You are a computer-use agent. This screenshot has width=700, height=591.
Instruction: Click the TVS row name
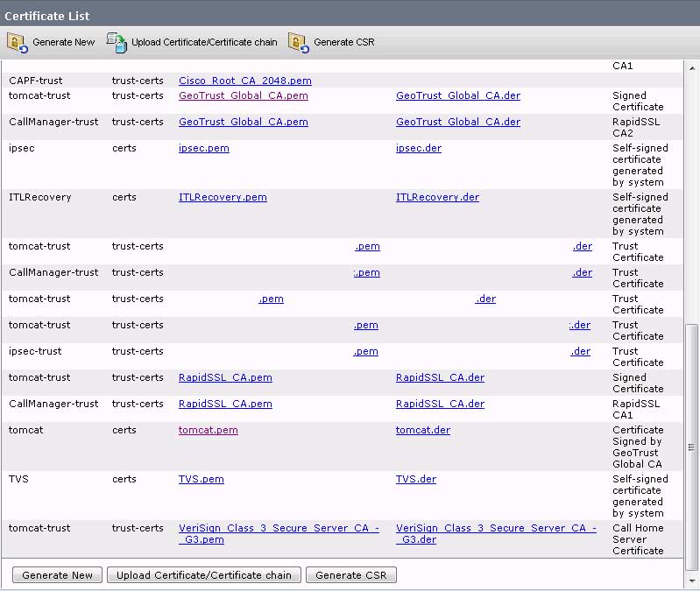click(18, 479)
